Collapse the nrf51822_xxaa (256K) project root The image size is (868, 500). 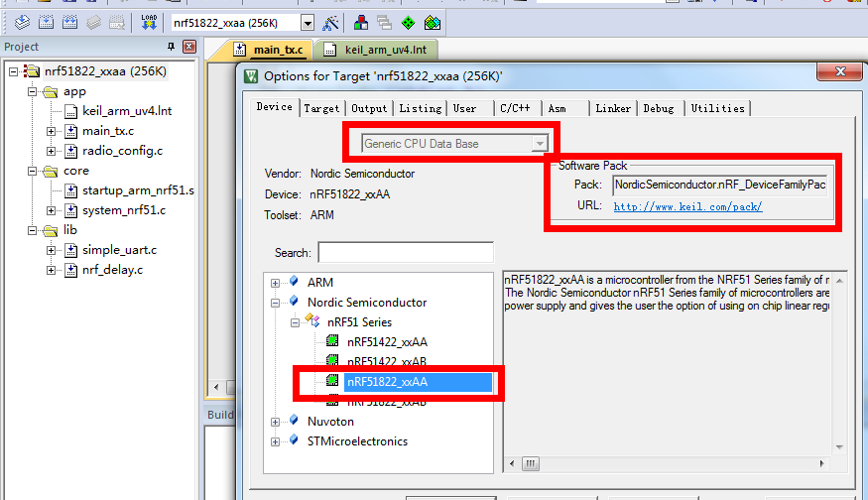pos(13,71)
